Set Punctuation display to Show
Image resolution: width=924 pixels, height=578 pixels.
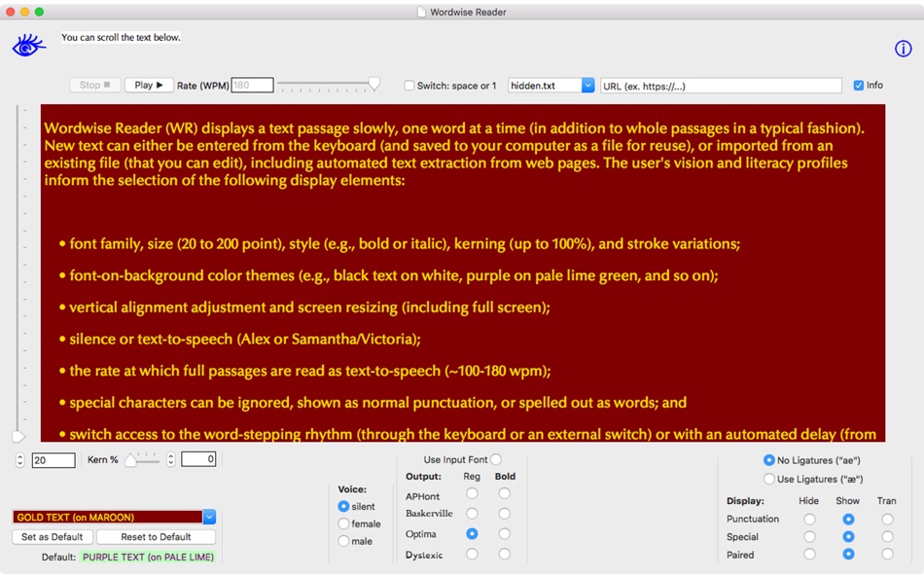(x=848, y=519)
